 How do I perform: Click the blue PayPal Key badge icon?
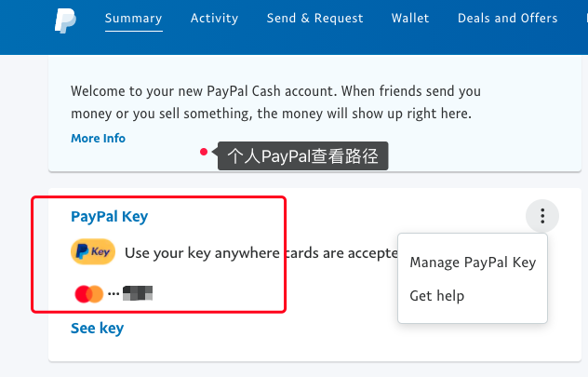(x=92, y=251)
